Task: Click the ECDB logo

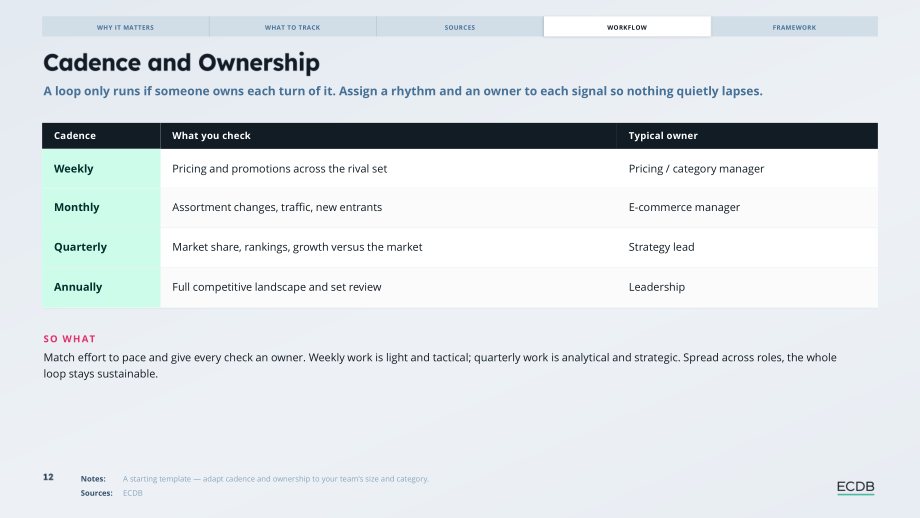Action: 855,487
